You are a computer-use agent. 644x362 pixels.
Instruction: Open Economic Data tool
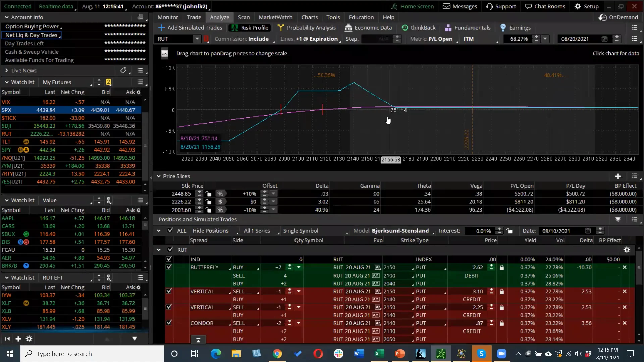(368, 28)
